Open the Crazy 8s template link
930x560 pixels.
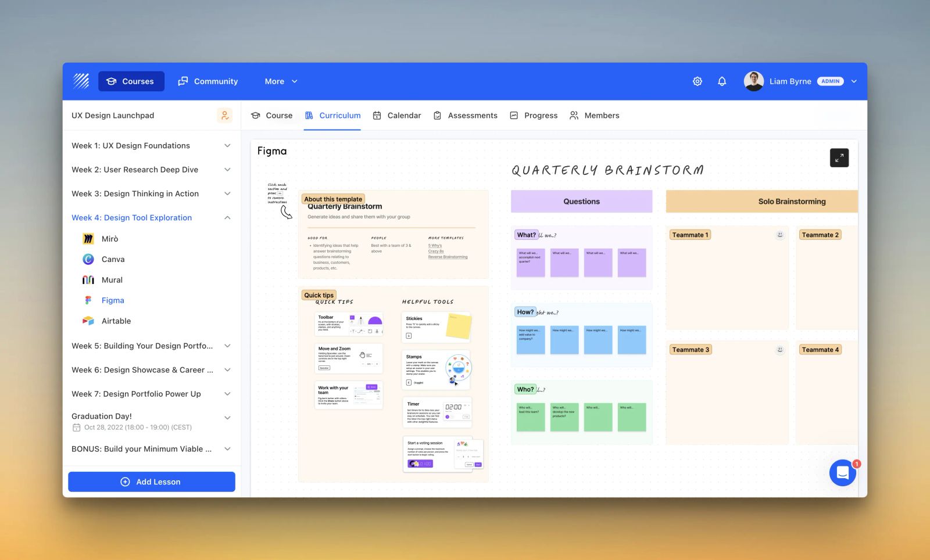pyautogui.click(x=436, y=251)
